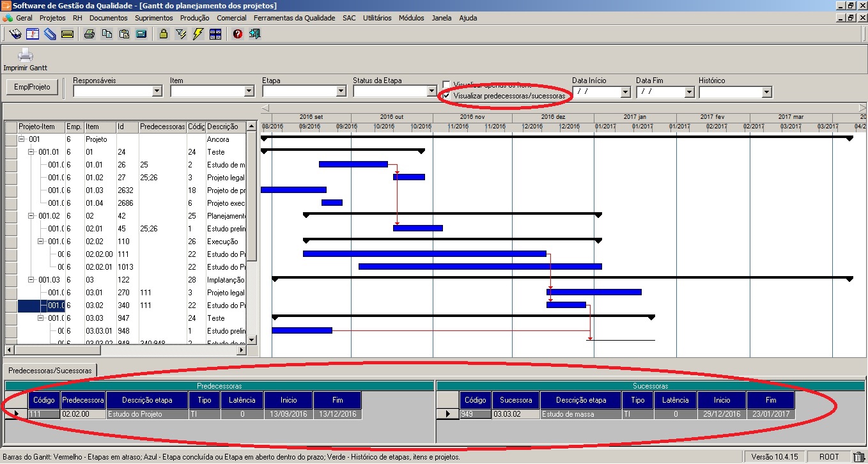This screenshot has width=868, height=464.
Task: Click the tree grid vertical scrollbar down arrow
Action: tap(251, 339)
